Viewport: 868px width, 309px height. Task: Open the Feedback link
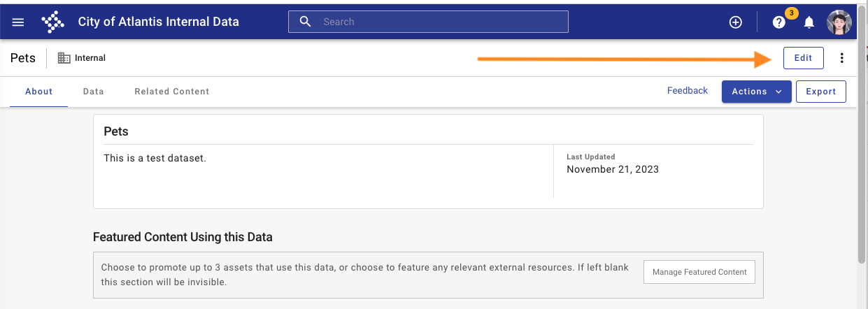tap(688, 91)
